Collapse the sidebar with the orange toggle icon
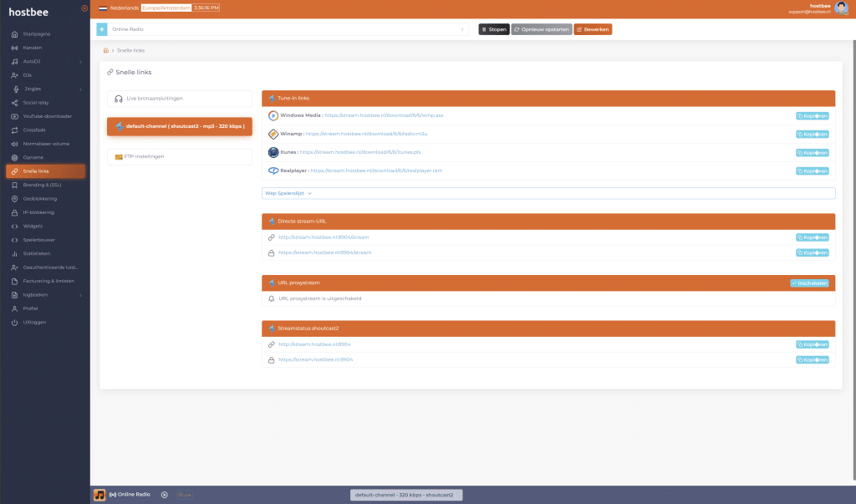 point(84,8)
